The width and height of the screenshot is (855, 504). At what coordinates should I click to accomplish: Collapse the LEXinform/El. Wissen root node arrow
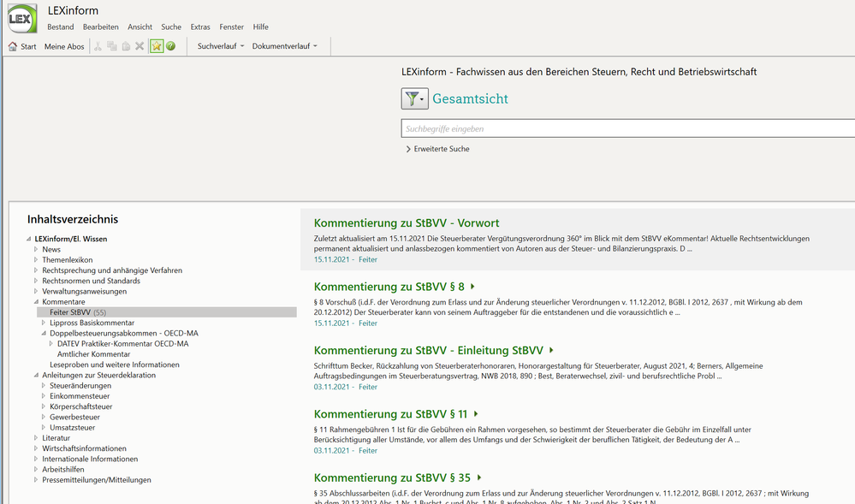28,239
